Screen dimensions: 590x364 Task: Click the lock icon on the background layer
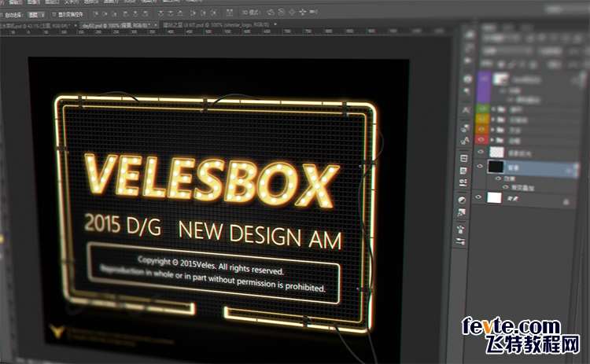point(566,201)
